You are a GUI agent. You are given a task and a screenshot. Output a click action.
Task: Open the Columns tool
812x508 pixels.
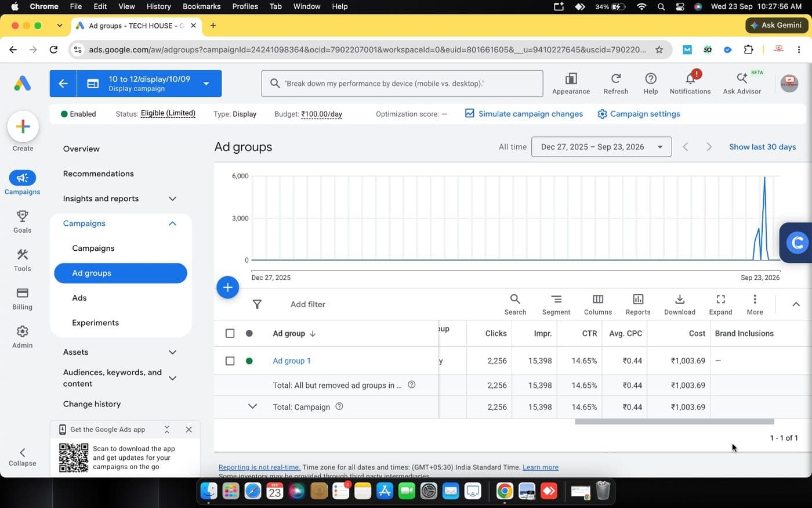[598, 304]
